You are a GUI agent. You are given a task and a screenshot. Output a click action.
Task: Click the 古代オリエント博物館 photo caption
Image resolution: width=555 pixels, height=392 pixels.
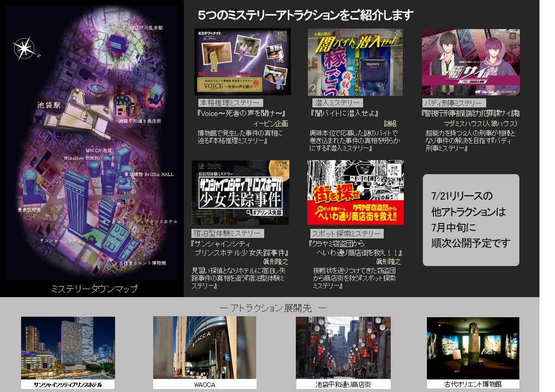(473, 384)
